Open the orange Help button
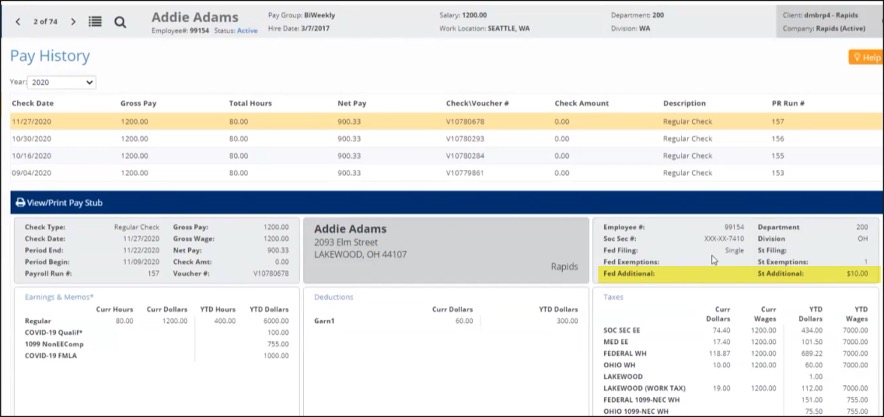The width and height of the screenshot is (884, 417). click(x=865, y=58)
